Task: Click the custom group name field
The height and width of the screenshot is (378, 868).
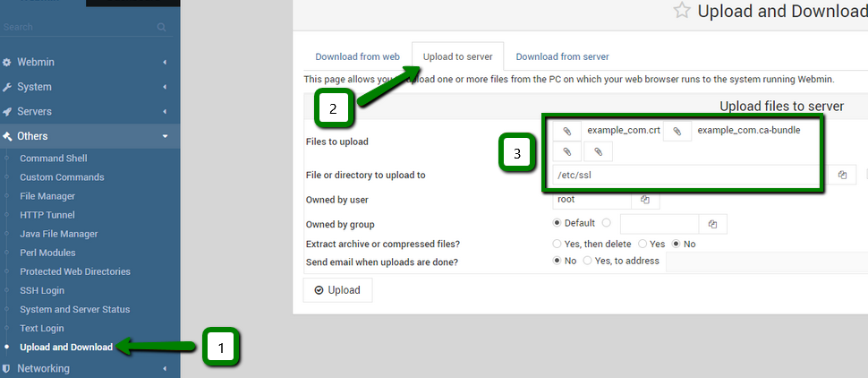Action: pos(660,224)
